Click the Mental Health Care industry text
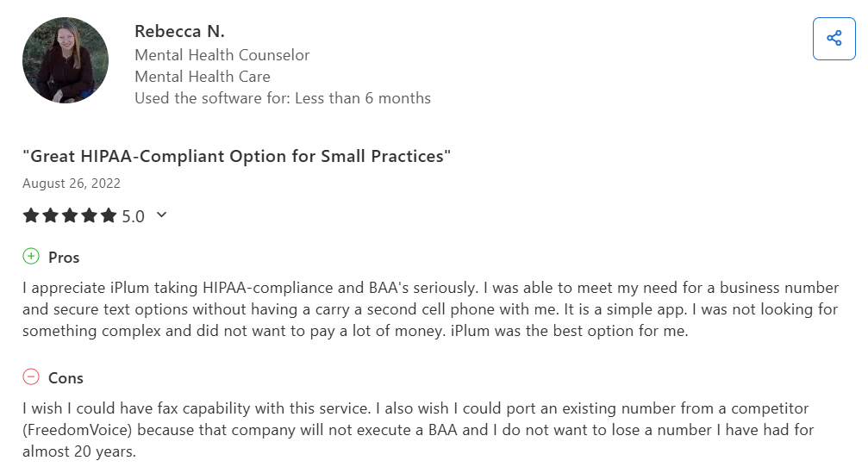The height and width of the screenshot is (473, 868). pos(203,77)
